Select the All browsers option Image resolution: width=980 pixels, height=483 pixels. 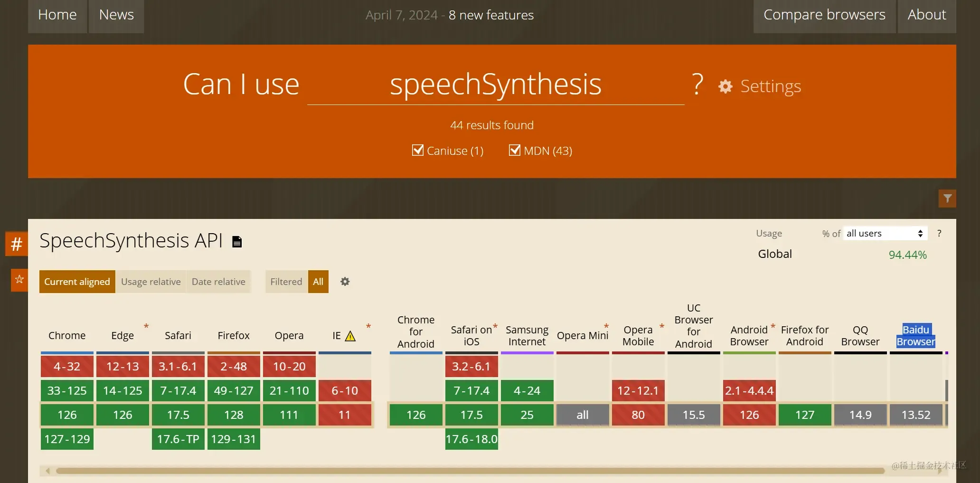318,282
